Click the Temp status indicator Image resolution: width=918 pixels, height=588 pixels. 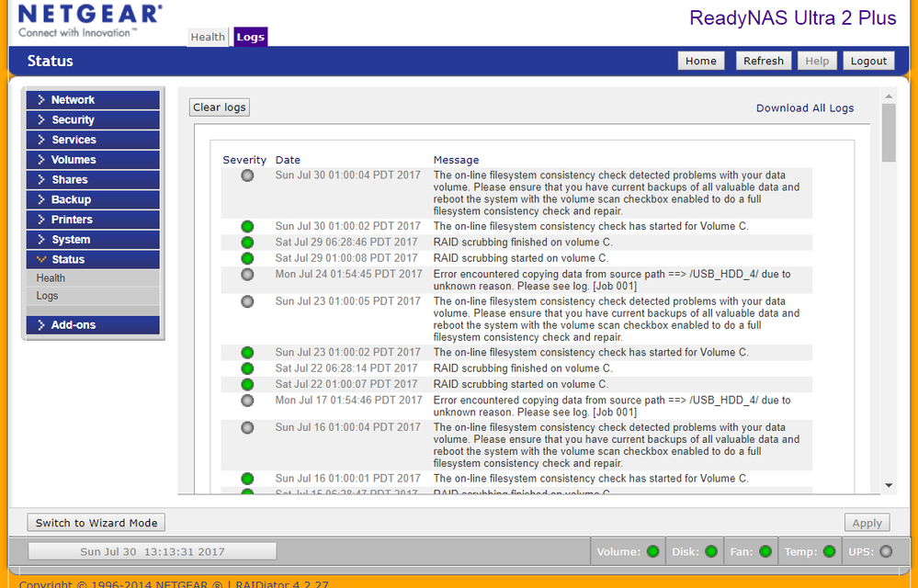coord(828,551)
